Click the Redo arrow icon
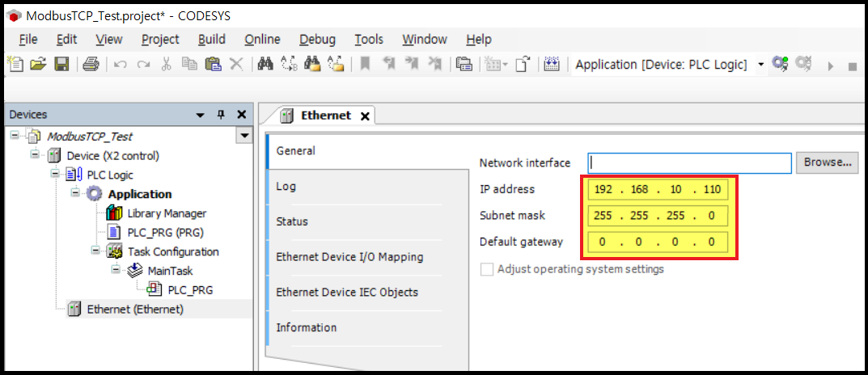This screenshot has width=868, height=375. coord(143,65)
